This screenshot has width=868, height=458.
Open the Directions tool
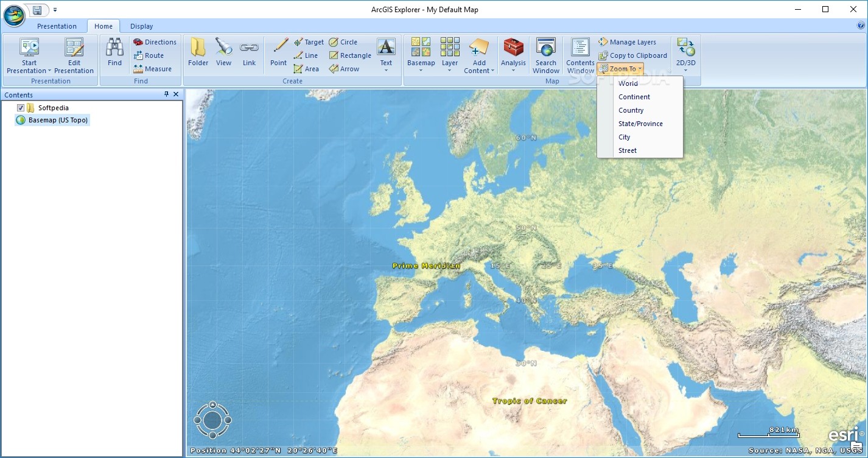tap(155, 42)
